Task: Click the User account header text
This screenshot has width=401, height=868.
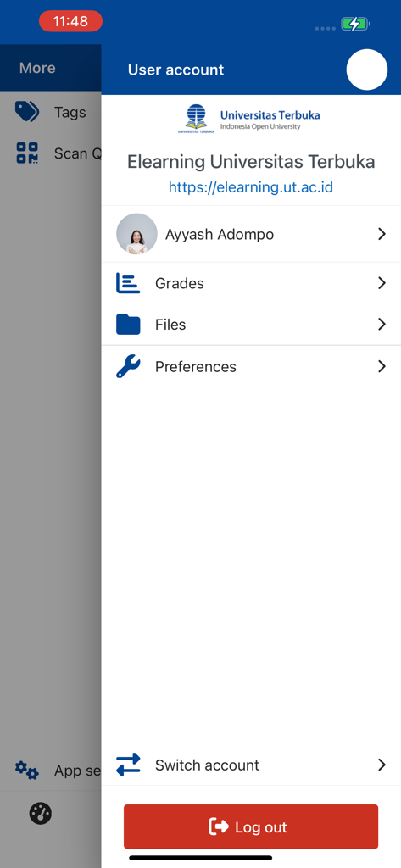Action: (176, 70)
